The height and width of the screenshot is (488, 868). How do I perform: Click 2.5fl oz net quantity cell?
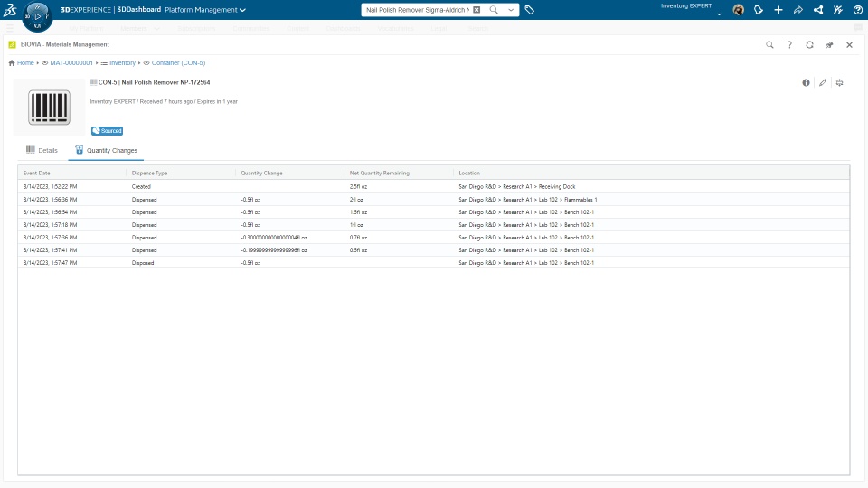(358, 186)
